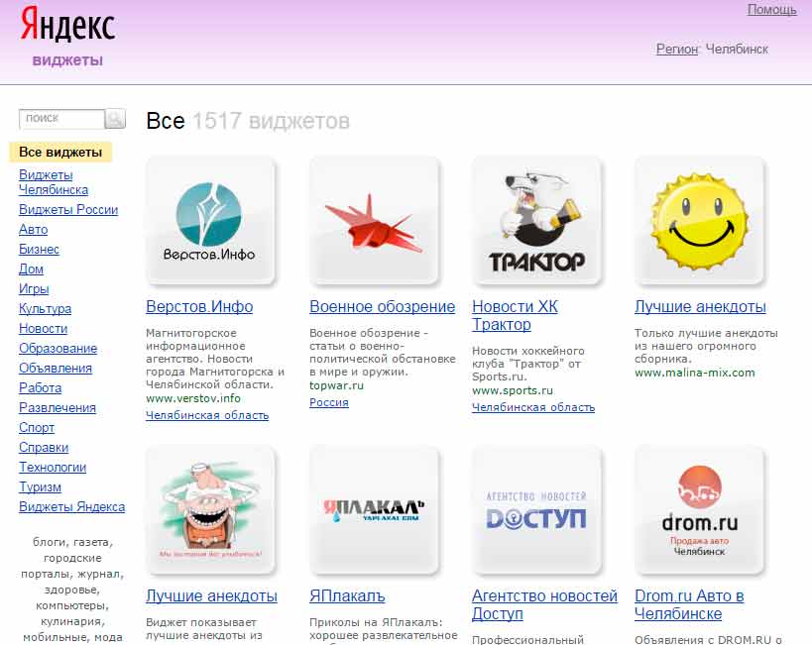
Task: Open the Агентство новостей Доступ icon
Action: click(536, 510)
